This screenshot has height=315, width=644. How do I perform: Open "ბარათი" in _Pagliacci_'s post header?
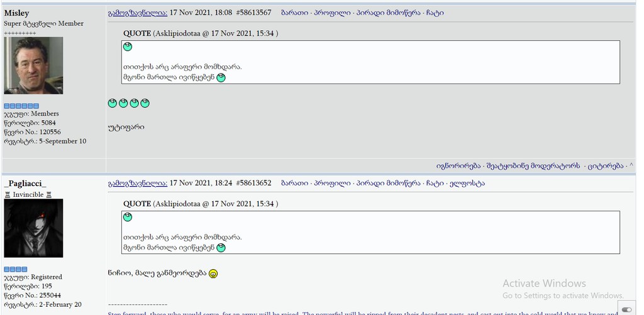[x=295, y=183]
